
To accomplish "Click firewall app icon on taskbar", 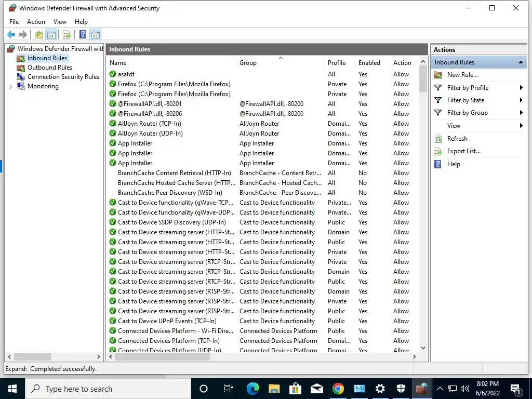I will pyautogui.click(x=422, y=389).
